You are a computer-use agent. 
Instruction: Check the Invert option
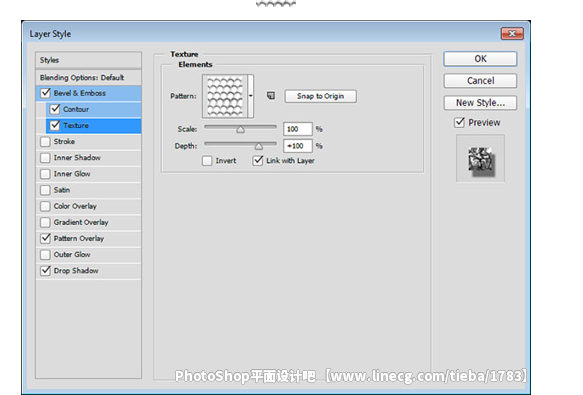pos(207,161)
